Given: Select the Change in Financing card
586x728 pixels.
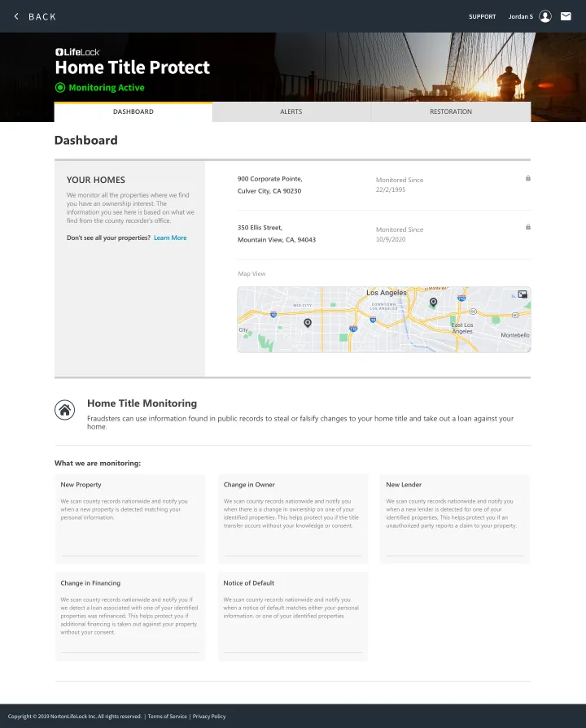Looking at the screenshot, I should (x=130, y=617).
